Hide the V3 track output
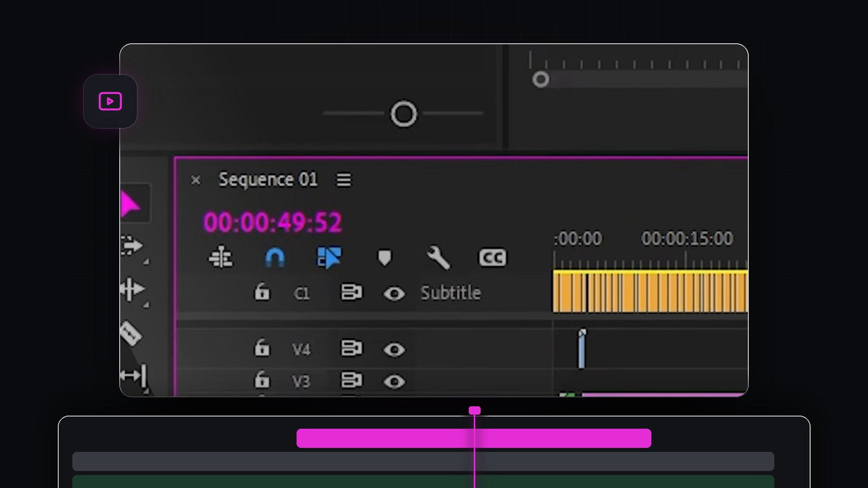Screen dimensions: 868x488 [x=393, y=381]
